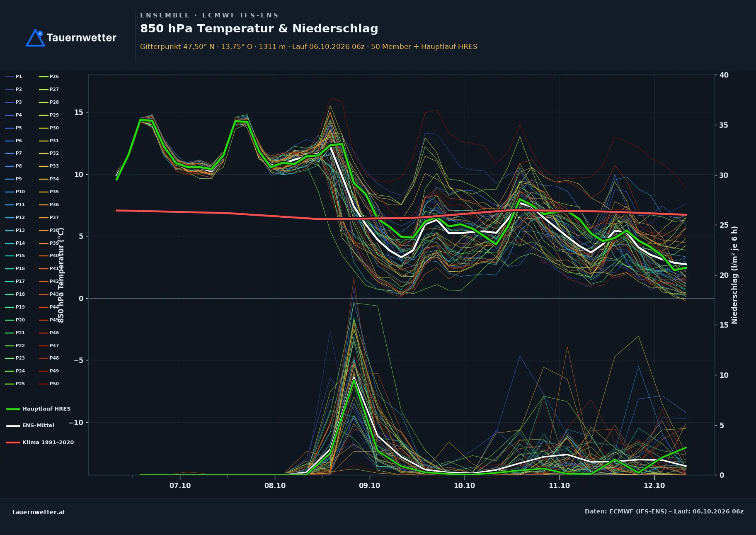756x535 pixels.
Task: Click the 15 value on temperature axis
Action: 79,112
